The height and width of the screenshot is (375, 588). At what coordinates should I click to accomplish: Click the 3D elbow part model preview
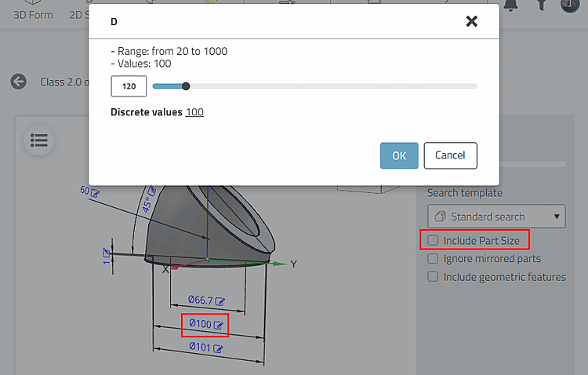tap(210, 225)
